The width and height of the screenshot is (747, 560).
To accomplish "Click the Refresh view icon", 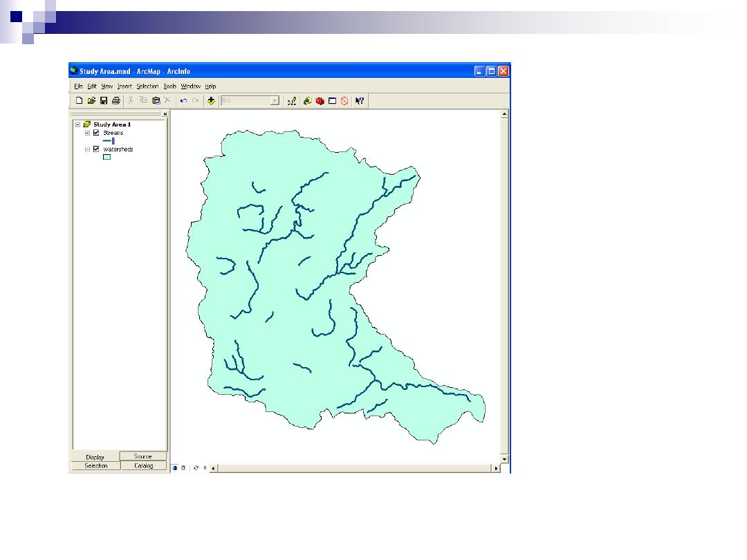I will pyautogui.click(x=196, y=468).
